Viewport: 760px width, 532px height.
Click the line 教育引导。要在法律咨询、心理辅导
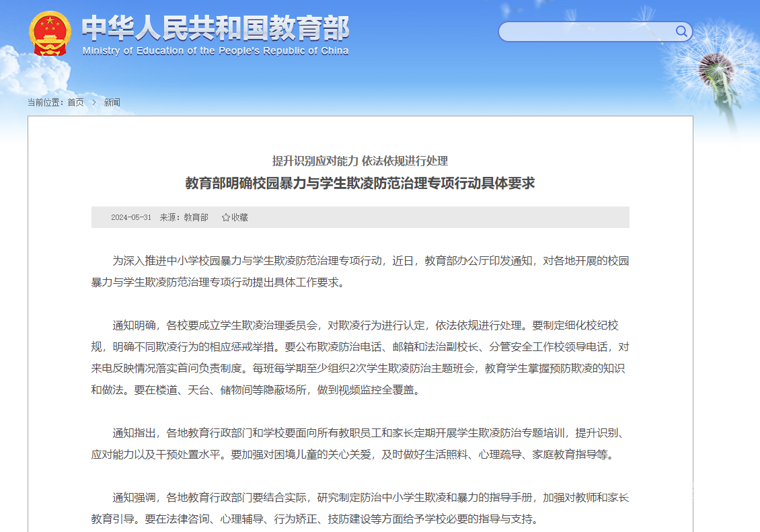pyautogui.click(x=315, y=519)
